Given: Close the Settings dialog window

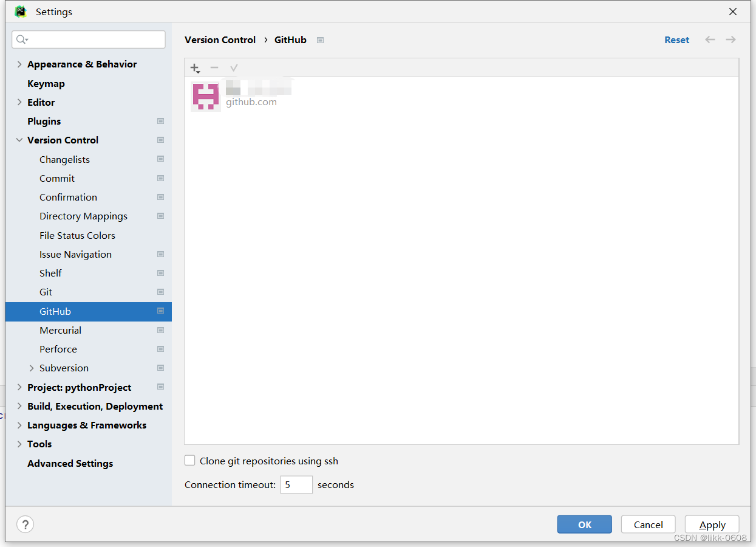Looking at the screenshot, I should point(733,12).
